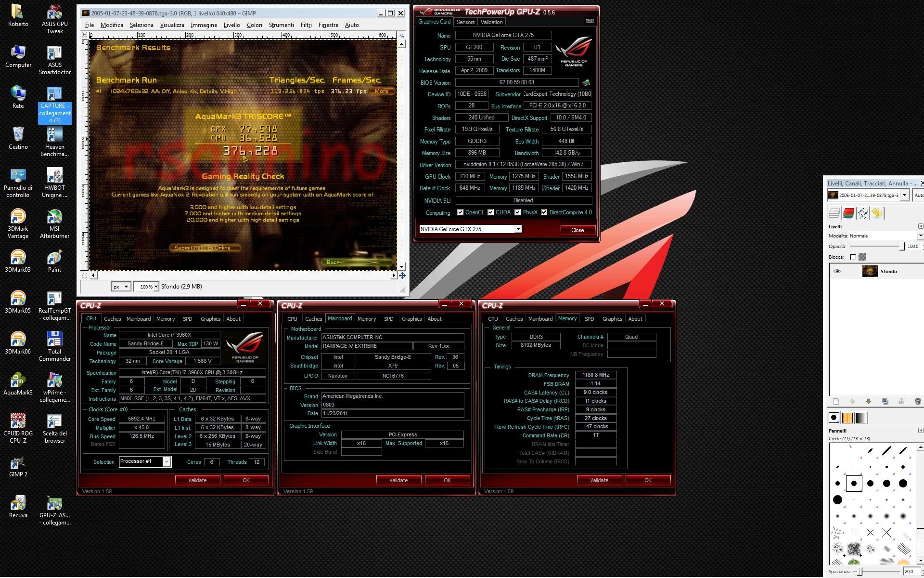Switch to Caches tab in first CPU-Z window

point(112,319)
